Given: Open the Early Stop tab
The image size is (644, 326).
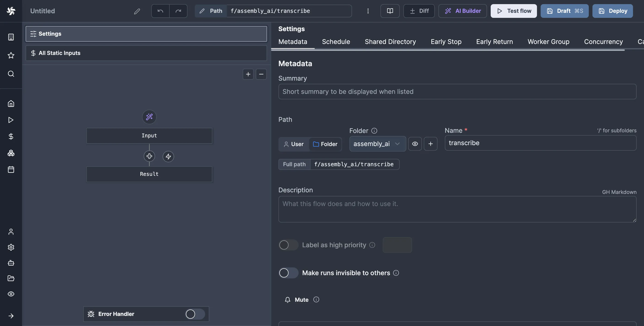Looking at the screenshot, I should 446,42.
